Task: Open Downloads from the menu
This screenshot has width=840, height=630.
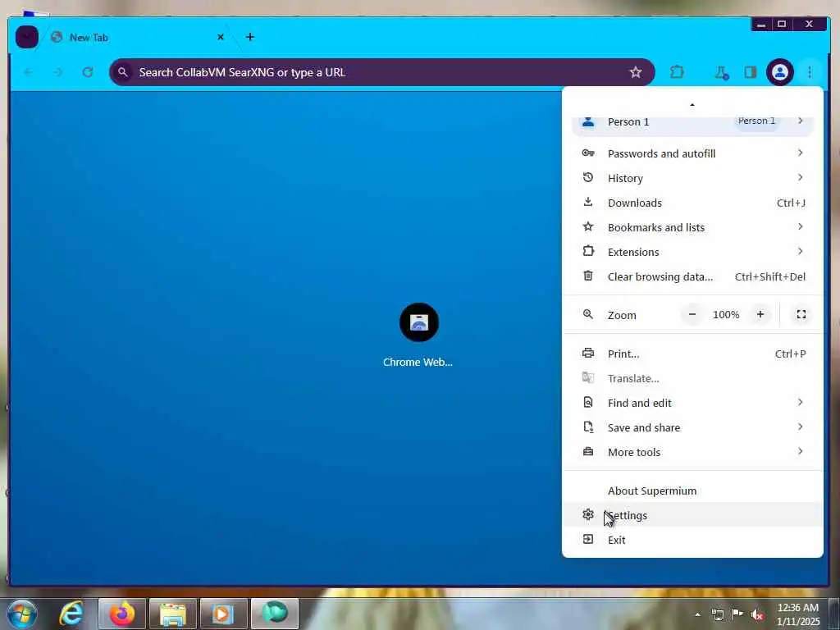Action: (692, 203)
